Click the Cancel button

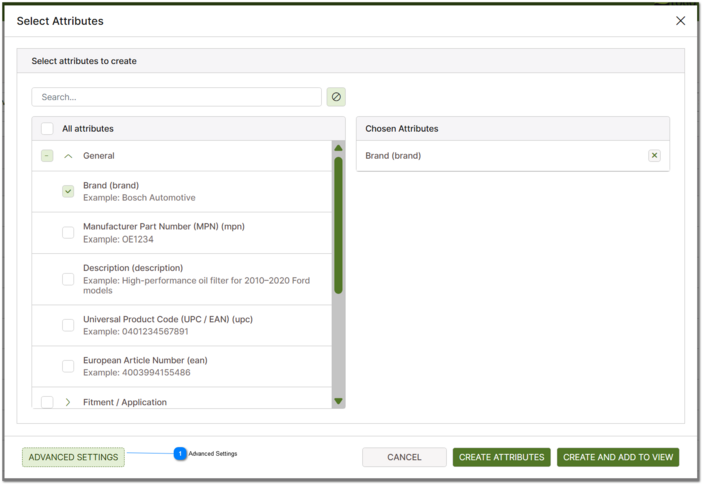point(404,457)
